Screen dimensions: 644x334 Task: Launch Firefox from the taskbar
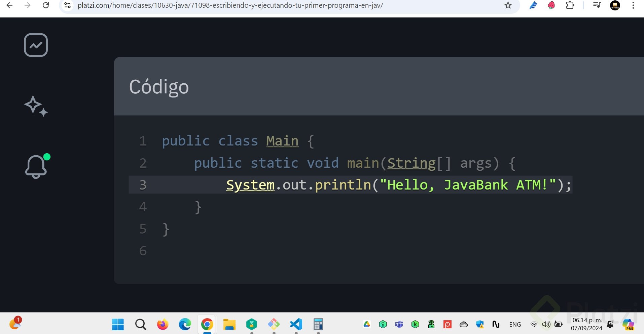coord(163,324)
